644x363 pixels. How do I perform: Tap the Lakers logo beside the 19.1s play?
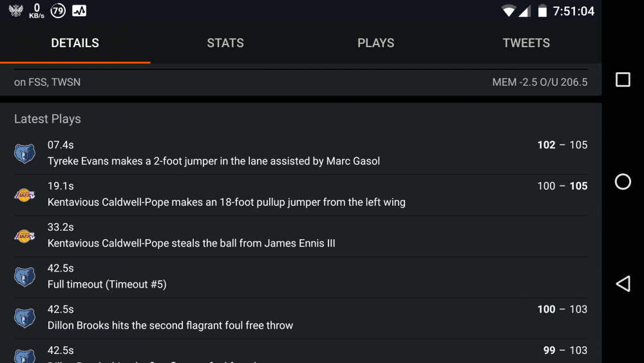click(24, 195)
